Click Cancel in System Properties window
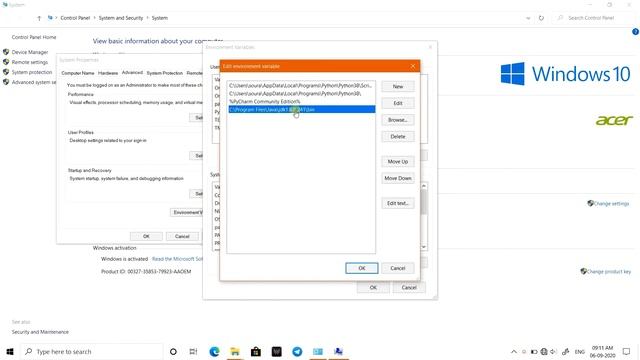Viewport: 640px width, 360px height. click(x=182, y=236)
